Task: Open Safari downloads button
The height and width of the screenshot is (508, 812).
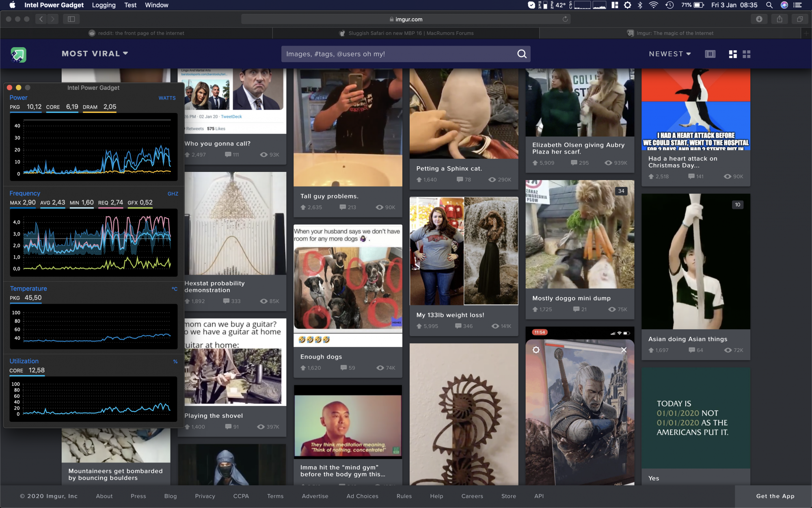Action: coord(759,19)
